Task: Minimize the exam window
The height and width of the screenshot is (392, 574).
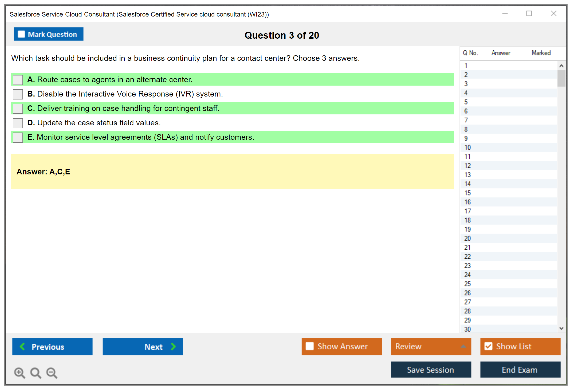Action: [x=505, y=14]
